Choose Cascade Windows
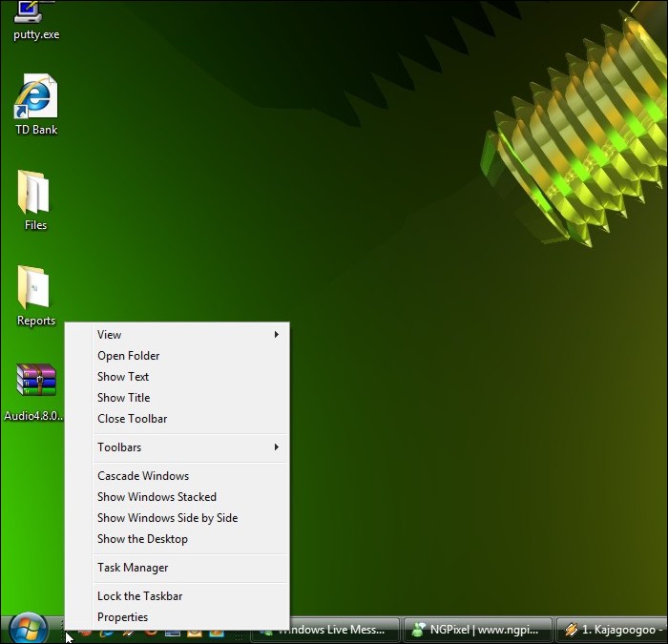 coord(143,476)
